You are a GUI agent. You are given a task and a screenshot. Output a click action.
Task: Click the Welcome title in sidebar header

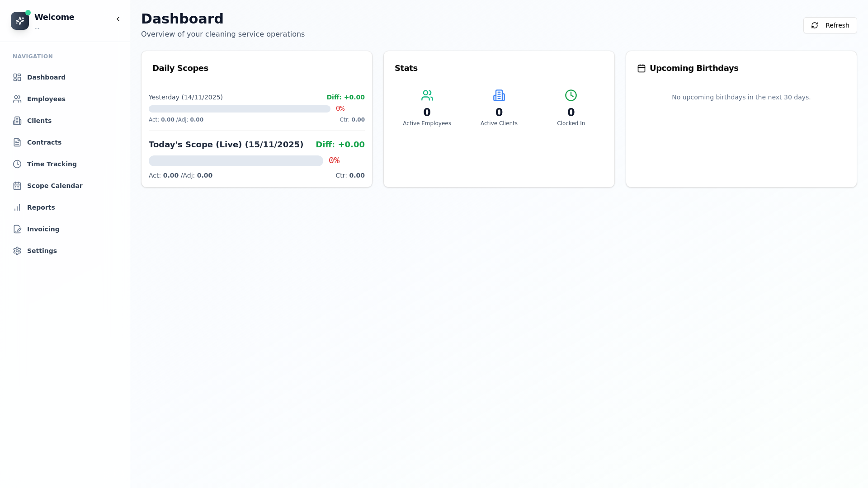click(54, 17)
